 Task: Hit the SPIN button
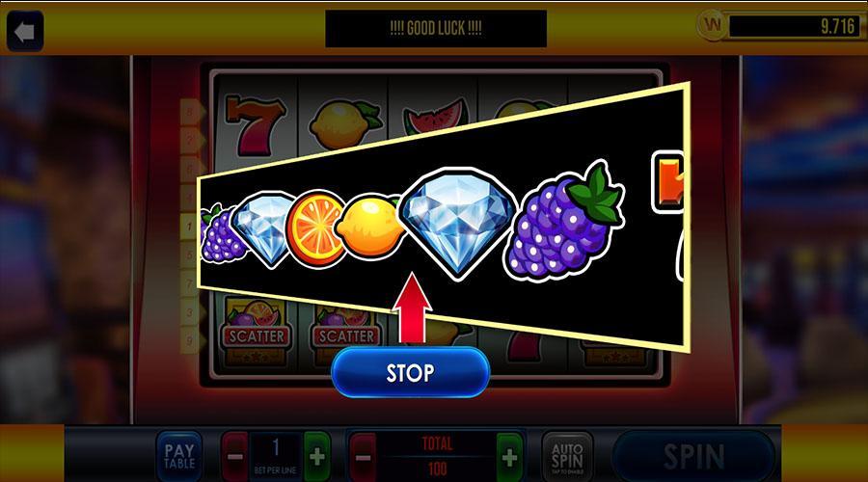(x=694, y=457)
